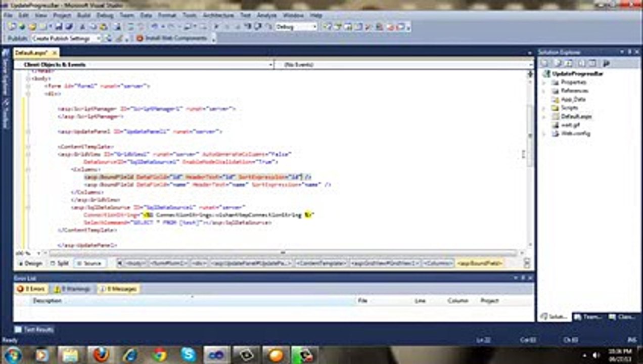Viewport: 643px width, 364px height.
Task: Select the <body> tag in tag navigator
Action: [135, 263]
